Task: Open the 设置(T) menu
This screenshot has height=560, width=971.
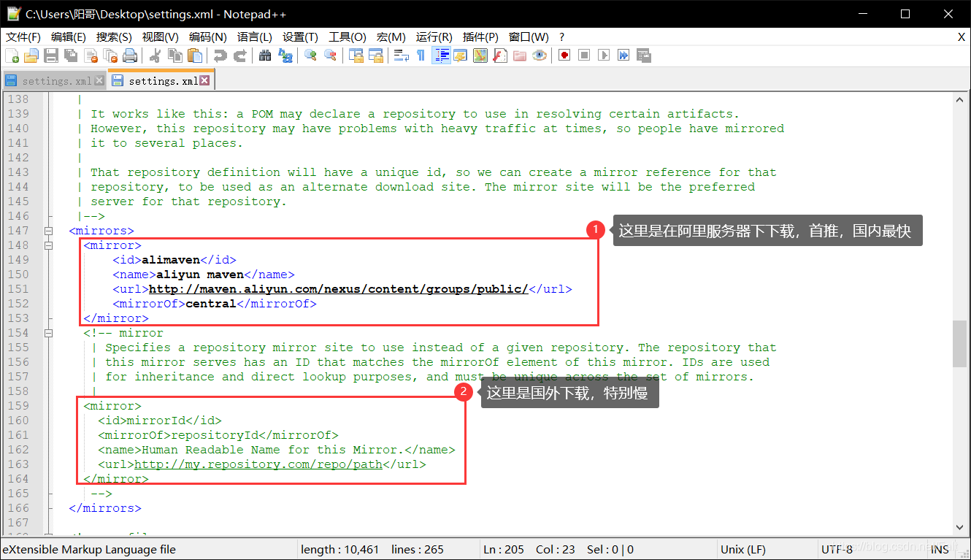Action: tap(301, 37)
